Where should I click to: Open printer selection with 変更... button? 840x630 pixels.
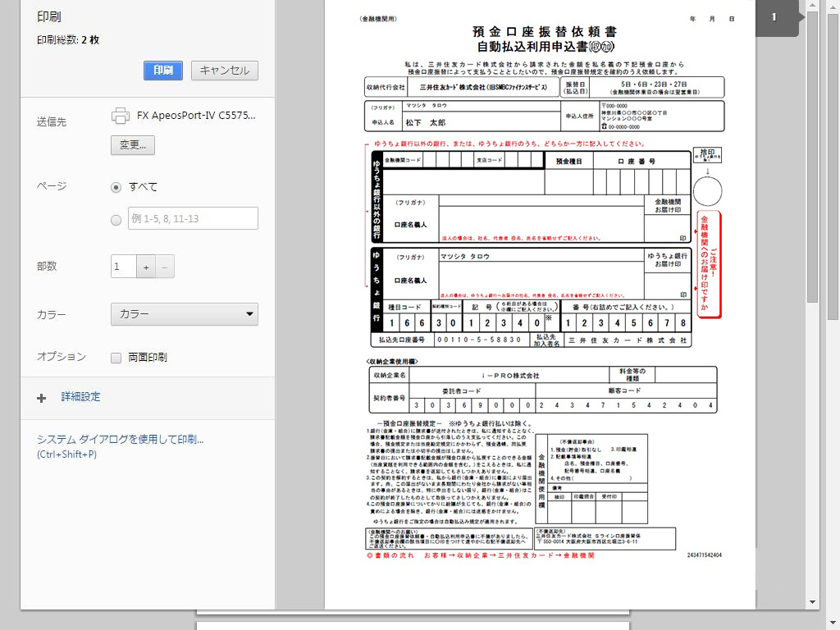pyautogui.click(x=132, y=145)
